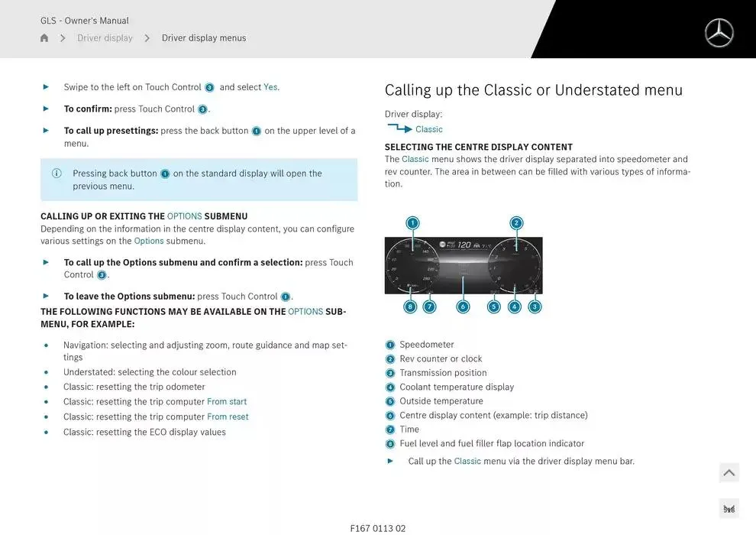Screen dimensions: 756x535
Task: Click the 'Outside temperature' legend entry
Action: pyautogui.click(x=441, y=401)
